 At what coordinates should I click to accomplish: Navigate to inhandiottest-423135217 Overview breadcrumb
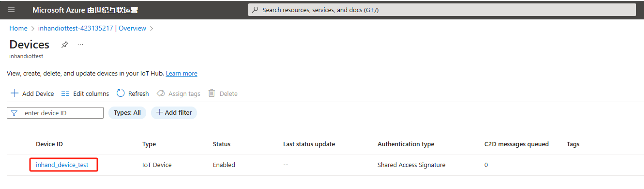(92, 28)
